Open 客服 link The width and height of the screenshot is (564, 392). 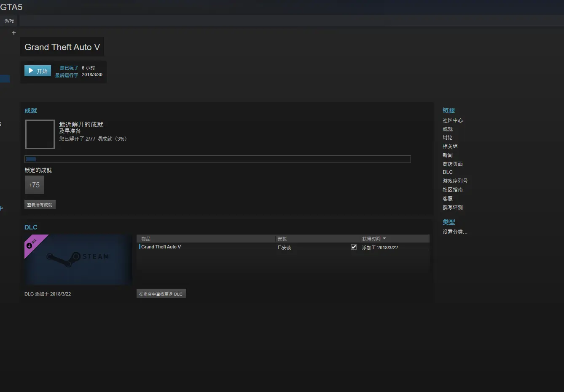pos(448,199)
